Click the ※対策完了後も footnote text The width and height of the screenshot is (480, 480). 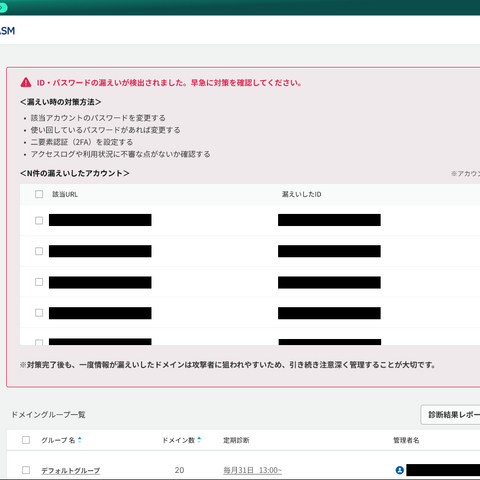tap(228, 365)
